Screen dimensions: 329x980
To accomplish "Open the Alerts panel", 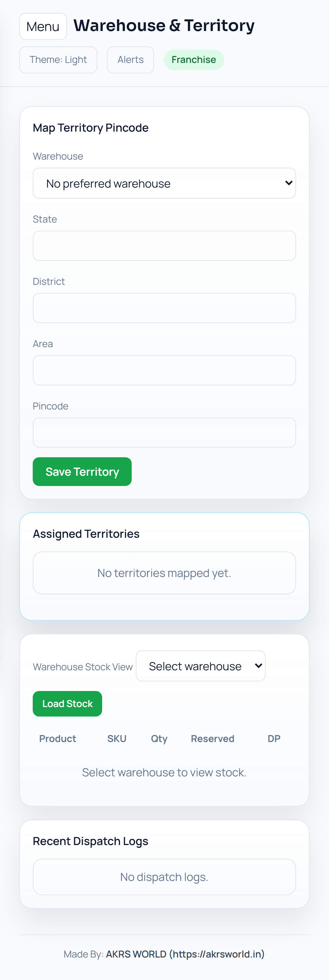I will [x=130, y=60].
